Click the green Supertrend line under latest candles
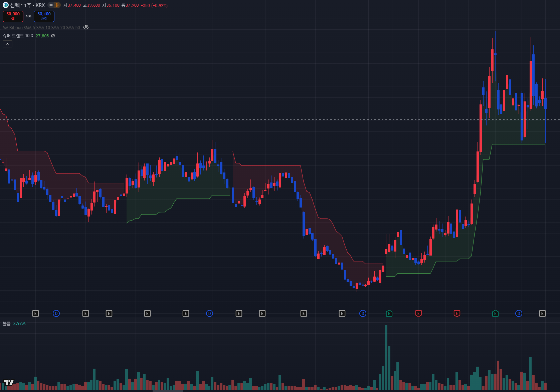The width and height of the screenshot is (560, 392). point(519,144)
